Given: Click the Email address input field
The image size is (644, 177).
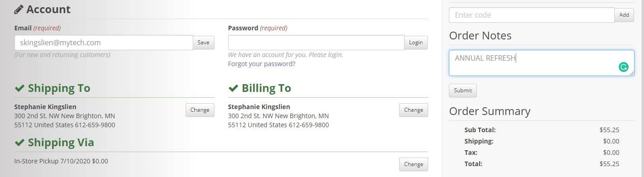Looking at the screenshot, I should (x=104, y=43).
